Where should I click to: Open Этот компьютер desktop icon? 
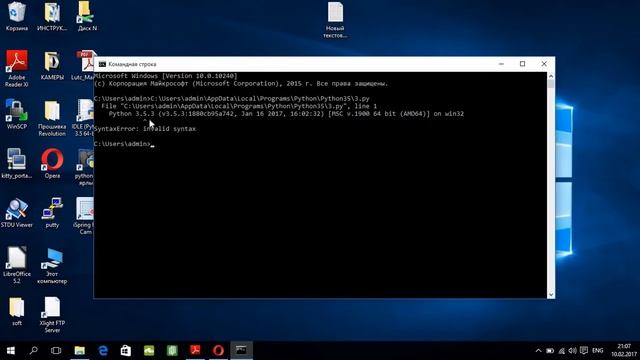coord(52,265)
